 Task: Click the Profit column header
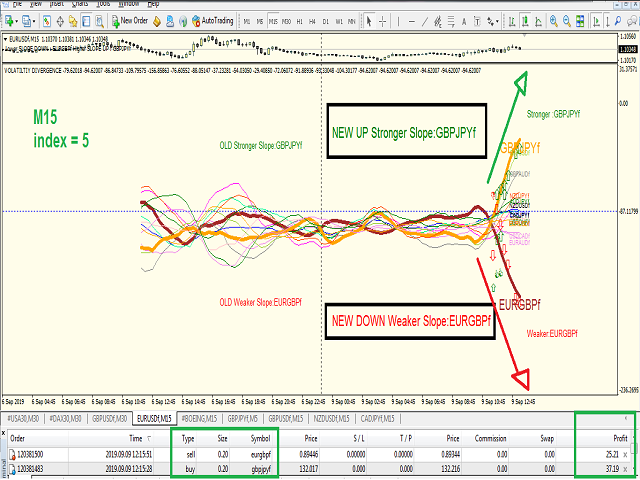coord(620,438)
